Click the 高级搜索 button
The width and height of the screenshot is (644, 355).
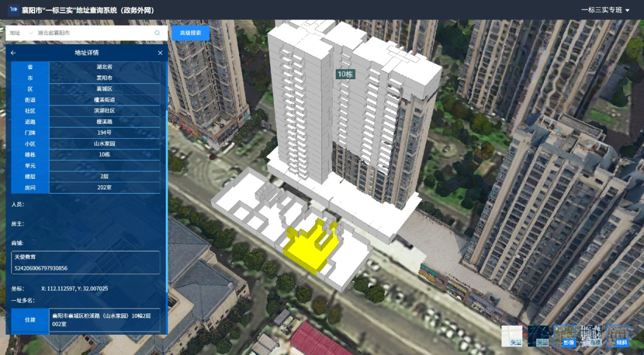[x=190, y=33]
